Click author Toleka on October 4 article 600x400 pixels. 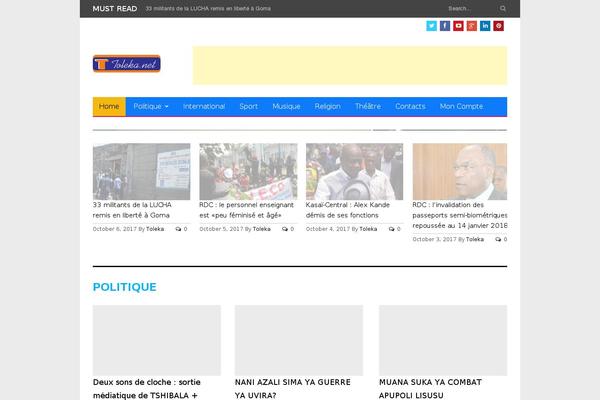point(368,229)
